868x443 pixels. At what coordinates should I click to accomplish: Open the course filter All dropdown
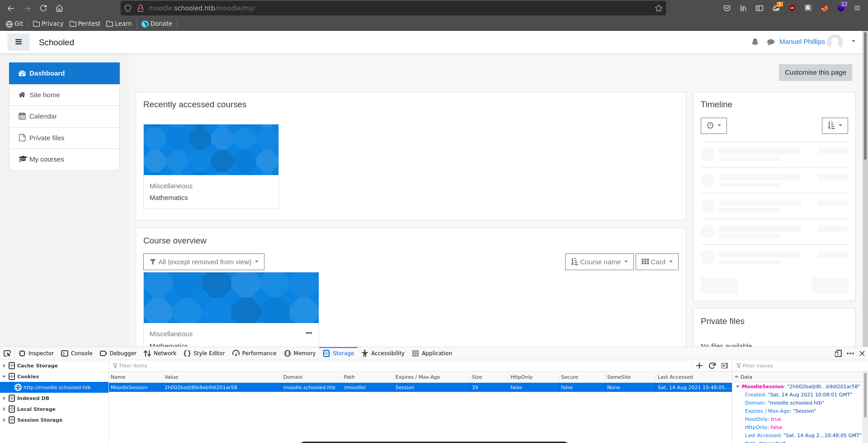point(203,262)
